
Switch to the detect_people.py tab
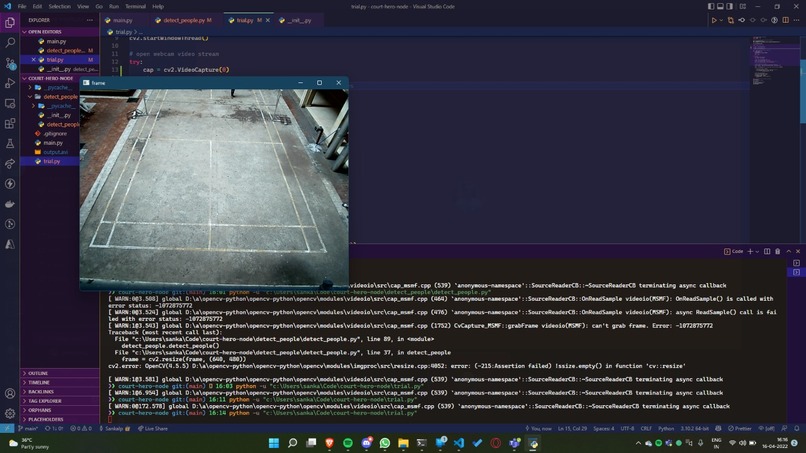184,20
